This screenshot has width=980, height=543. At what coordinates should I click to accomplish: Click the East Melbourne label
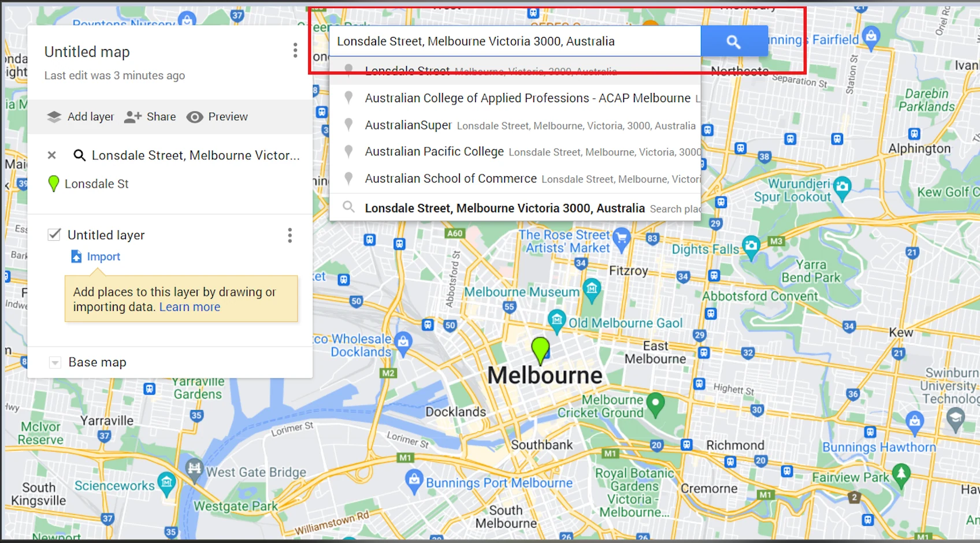click(655, 352)
